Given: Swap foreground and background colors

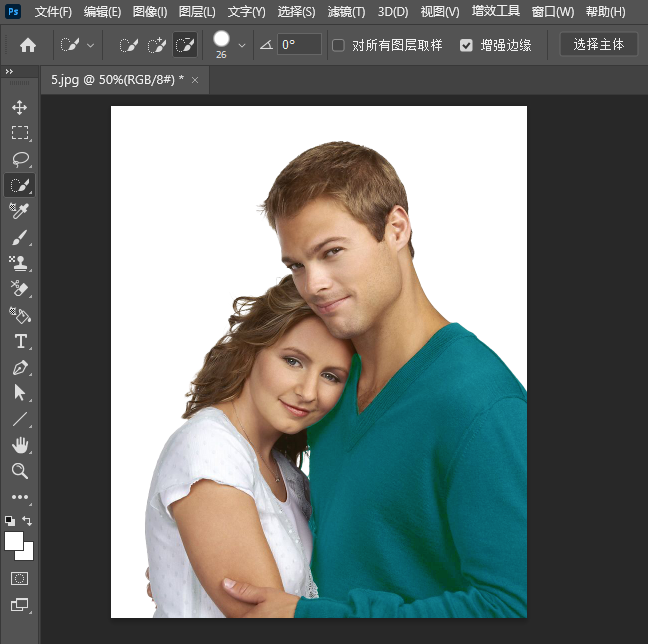Looking at the screenshot, I should click(27, 521).
